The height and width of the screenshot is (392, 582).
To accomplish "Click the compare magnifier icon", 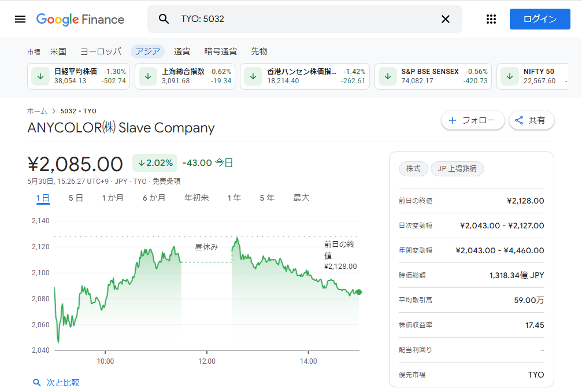I will (x=37, y=383).
